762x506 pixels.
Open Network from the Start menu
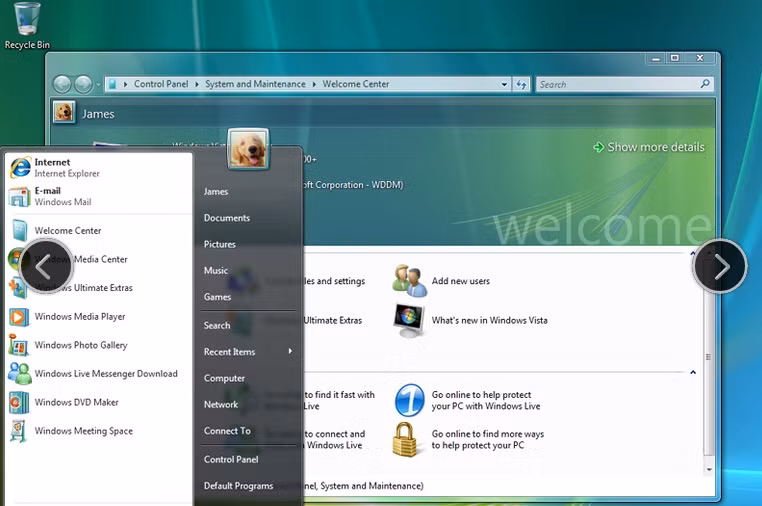click(x=221, y=404)
